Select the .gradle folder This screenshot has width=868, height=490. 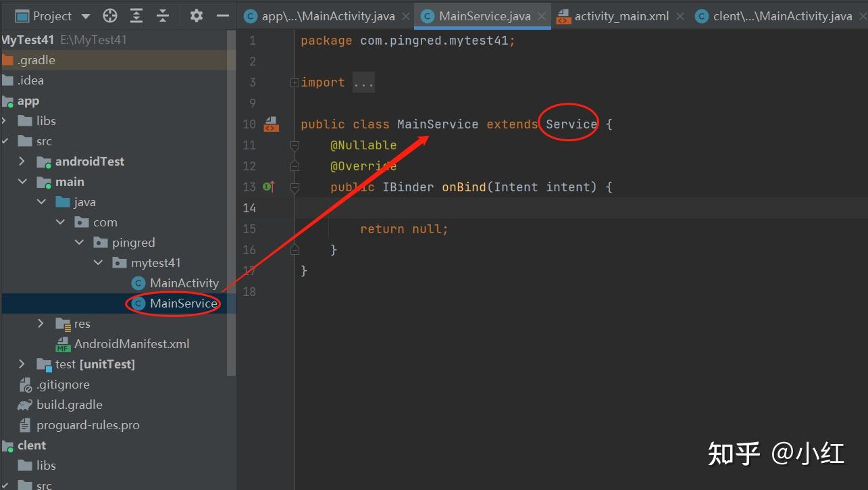(36, 60)
